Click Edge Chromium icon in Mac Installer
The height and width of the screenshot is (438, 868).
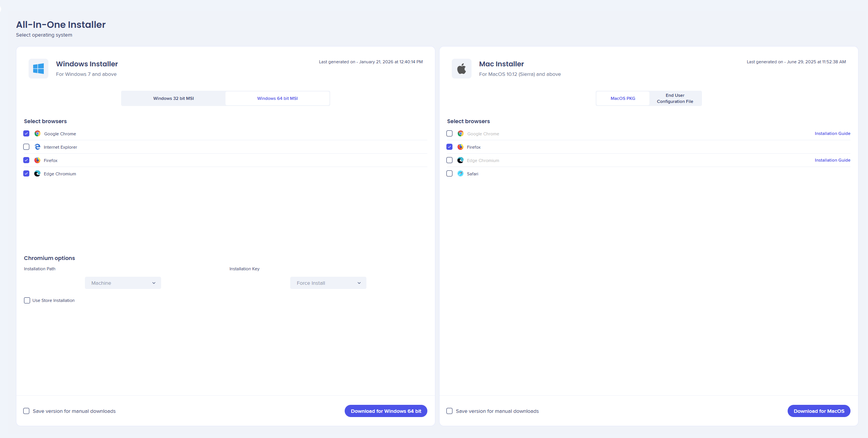[460, 160]
